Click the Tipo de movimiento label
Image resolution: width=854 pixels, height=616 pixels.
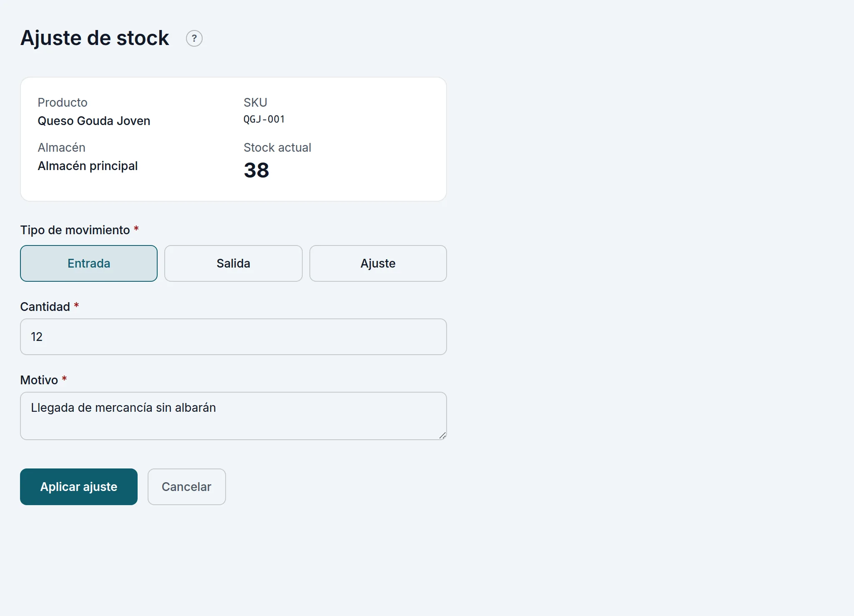(x=75, y=230)
